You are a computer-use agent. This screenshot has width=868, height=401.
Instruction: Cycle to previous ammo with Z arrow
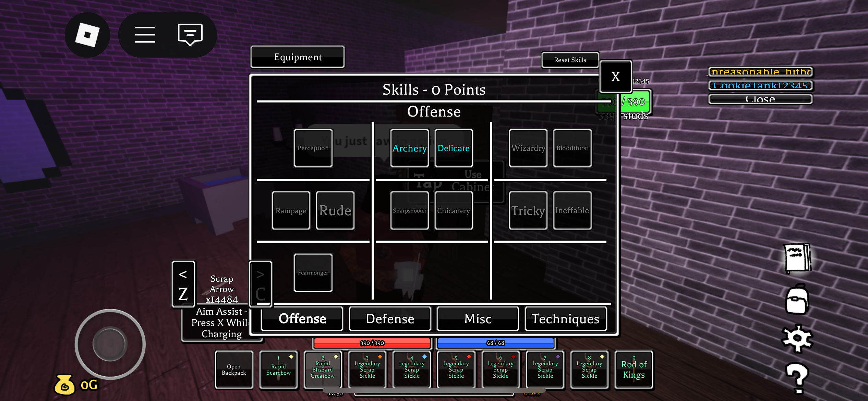coord(183,284)
